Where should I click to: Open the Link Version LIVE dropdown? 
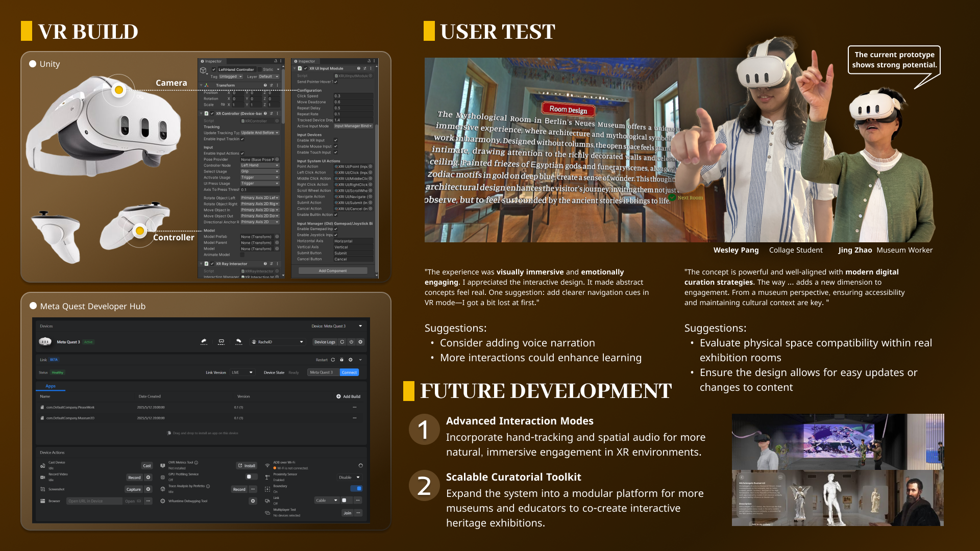pyautogui.click(x=242, y=372)
